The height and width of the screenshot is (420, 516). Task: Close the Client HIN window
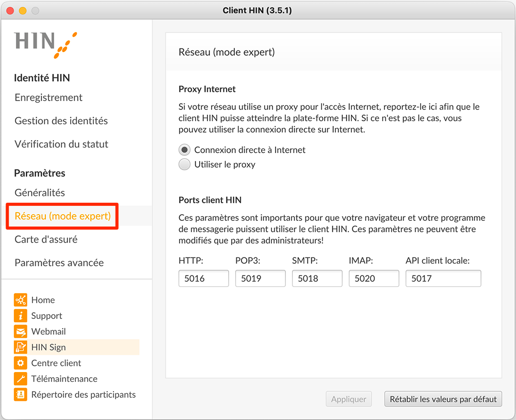click(10, 11)
